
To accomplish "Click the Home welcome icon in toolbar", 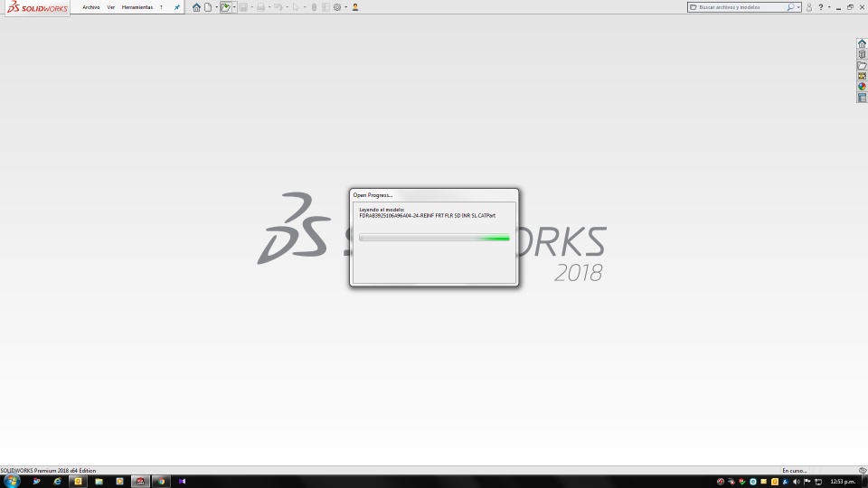I will pyautogui.click(x=196, y=7).
